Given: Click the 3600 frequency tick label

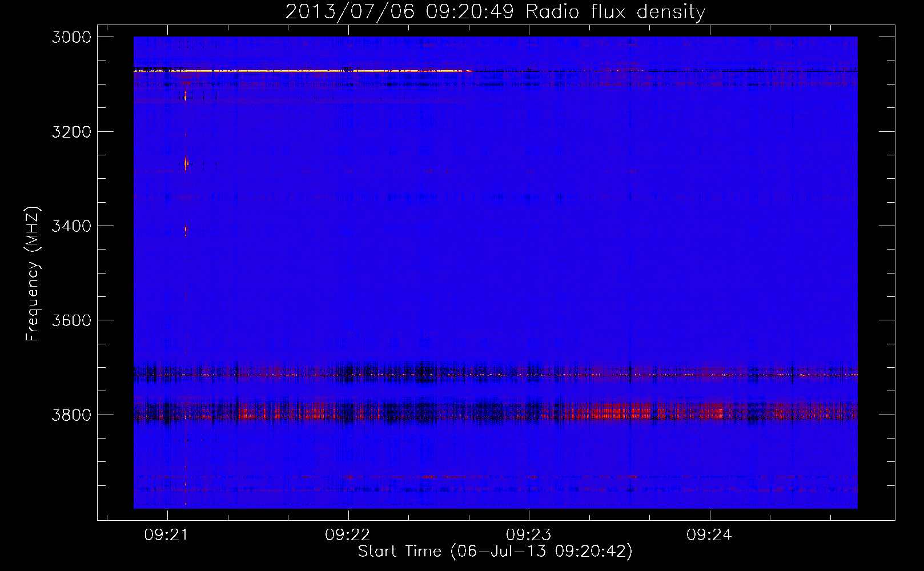Looking at the screenshot, I should 71,320.
